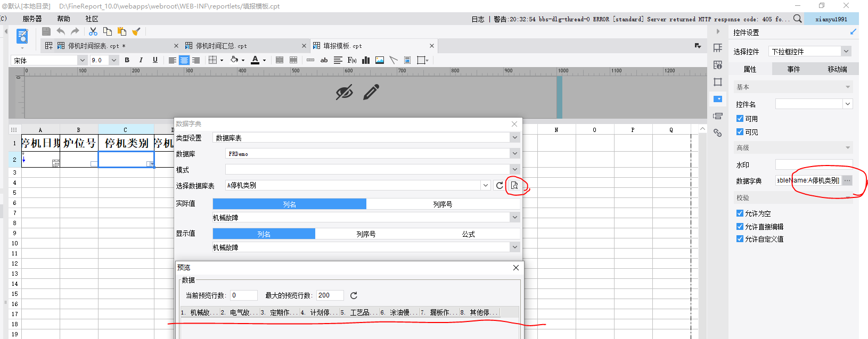Insert plain text 'ab' element
Screen dimensions: 868x339
tap(324, 60)
